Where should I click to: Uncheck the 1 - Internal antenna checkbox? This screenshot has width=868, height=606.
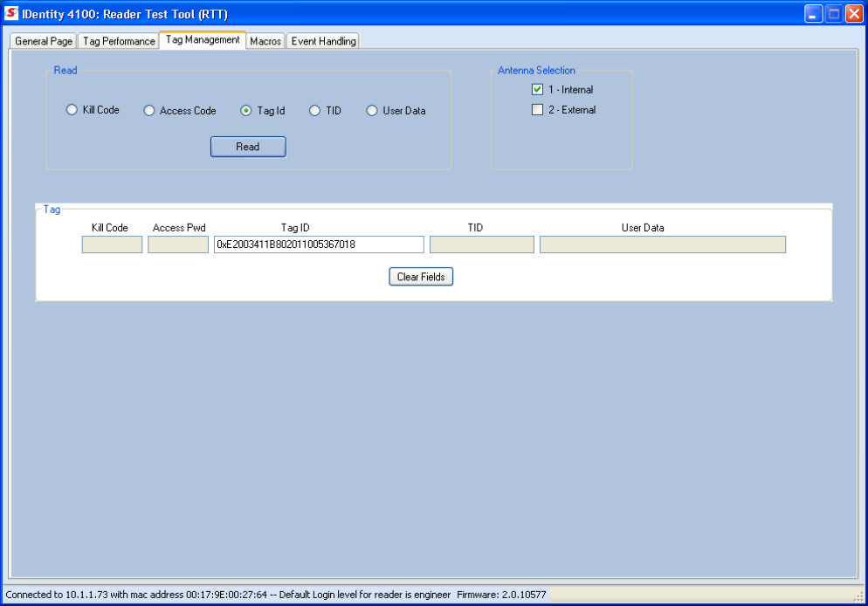[x=537, y=89]
